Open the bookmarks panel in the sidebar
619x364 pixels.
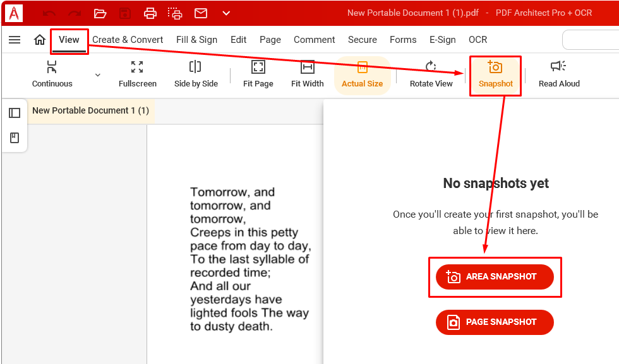(14, 138)
